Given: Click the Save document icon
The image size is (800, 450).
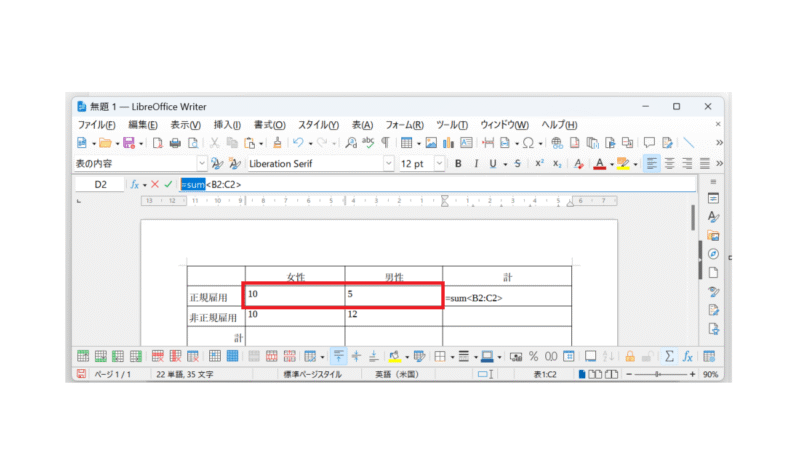Looking at the screenshot, I should (x=129, y=143).
